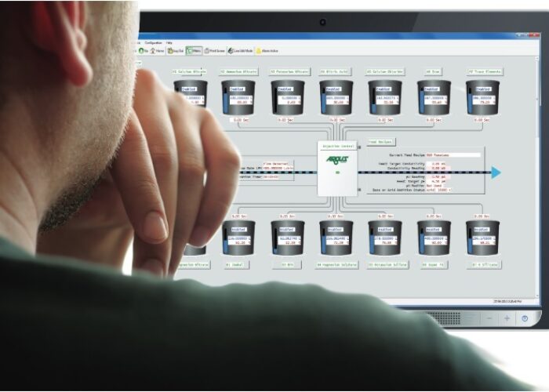
Task: Click the Print Screen toolbar button
Action: (216, 50)
